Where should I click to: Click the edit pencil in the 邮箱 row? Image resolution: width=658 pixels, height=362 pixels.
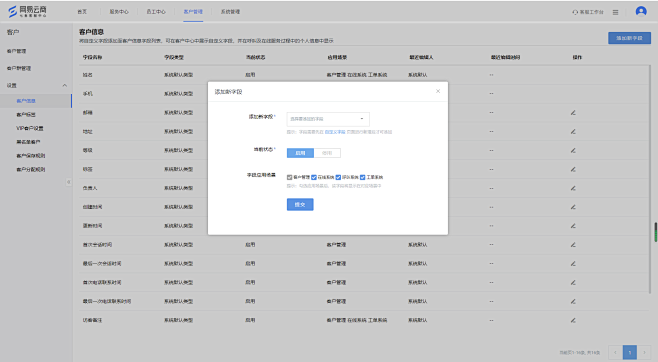(x=573, y=113)
